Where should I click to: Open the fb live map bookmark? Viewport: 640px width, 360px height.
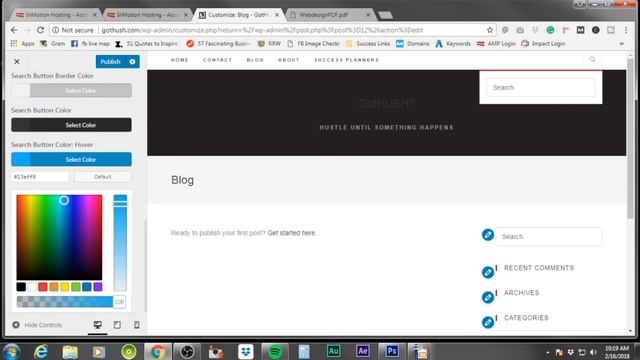point(91,43)
